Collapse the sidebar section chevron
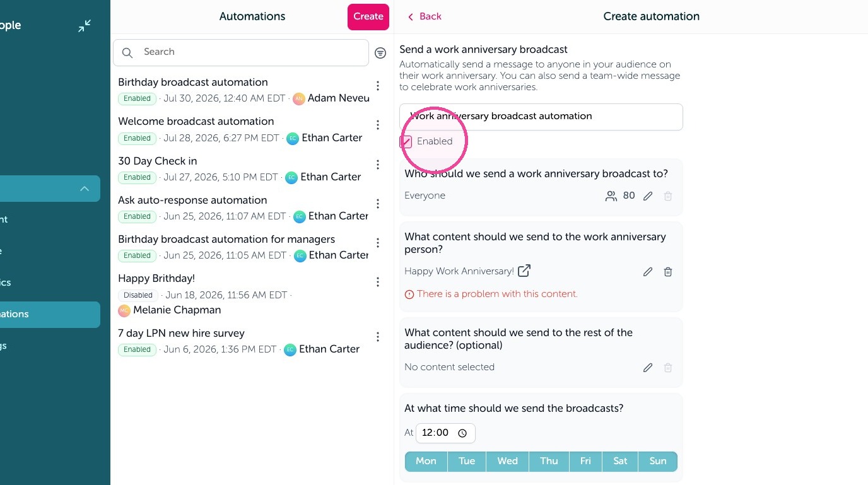Viewport: 868px width, 485px height. [85, 189]
